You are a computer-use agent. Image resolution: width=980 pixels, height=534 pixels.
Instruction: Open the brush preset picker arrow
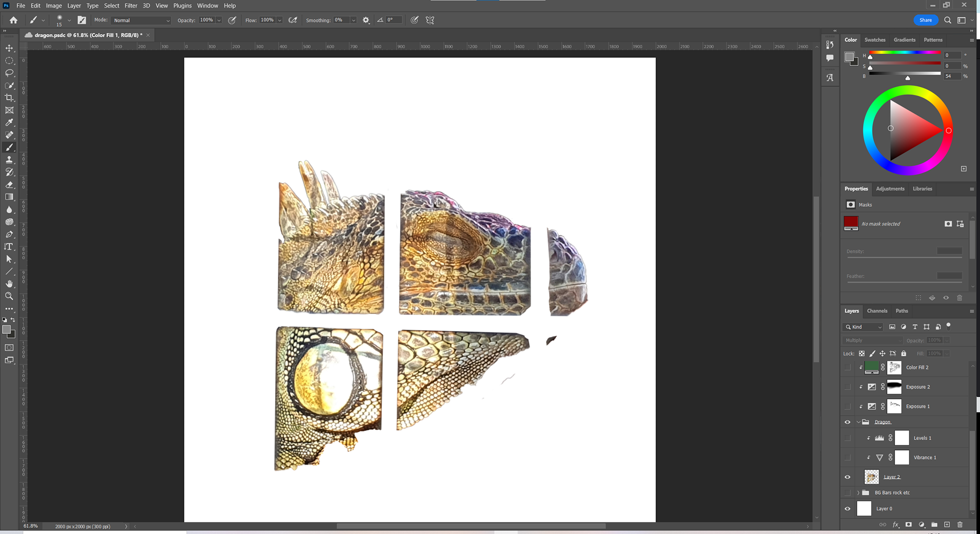(69, 20)
